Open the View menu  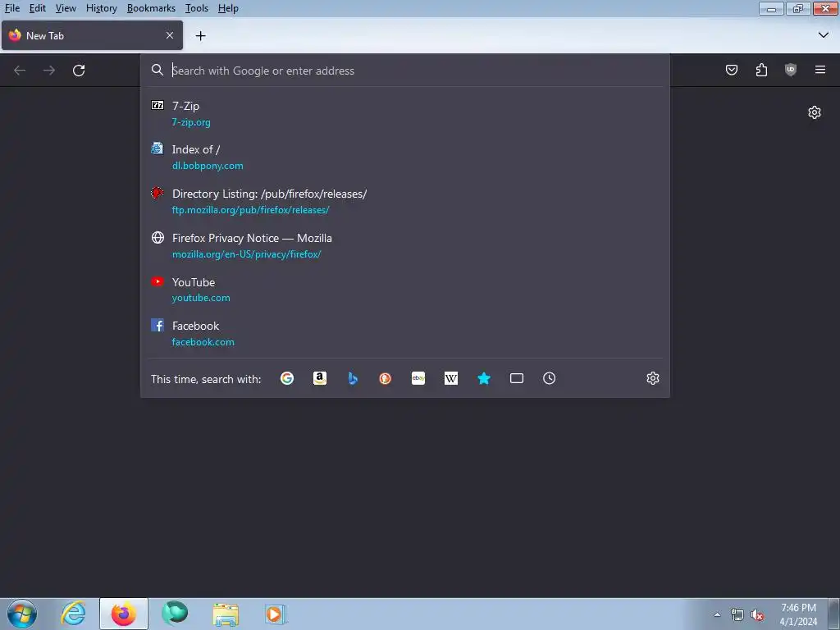click(66, 8)
